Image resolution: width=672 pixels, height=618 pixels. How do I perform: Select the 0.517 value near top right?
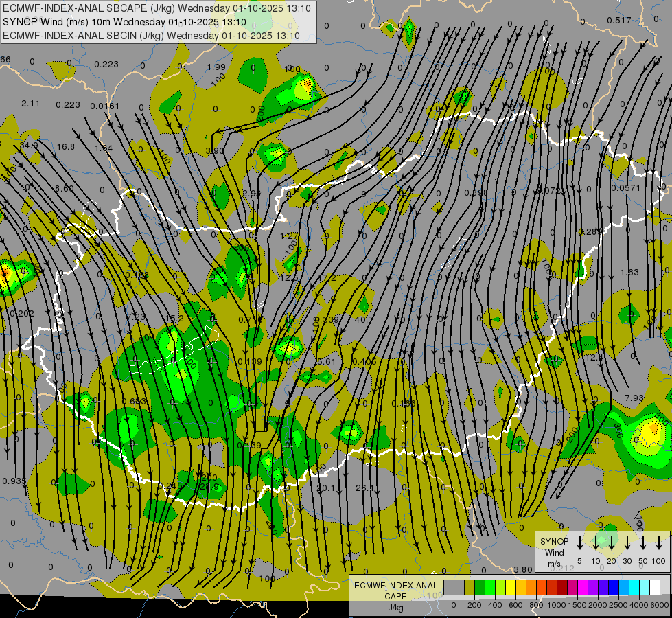618,21
